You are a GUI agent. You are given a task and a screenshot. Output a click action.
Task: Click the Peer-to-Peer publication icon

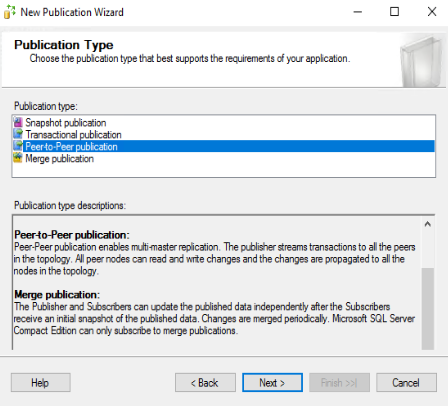[x=18, y=146]
